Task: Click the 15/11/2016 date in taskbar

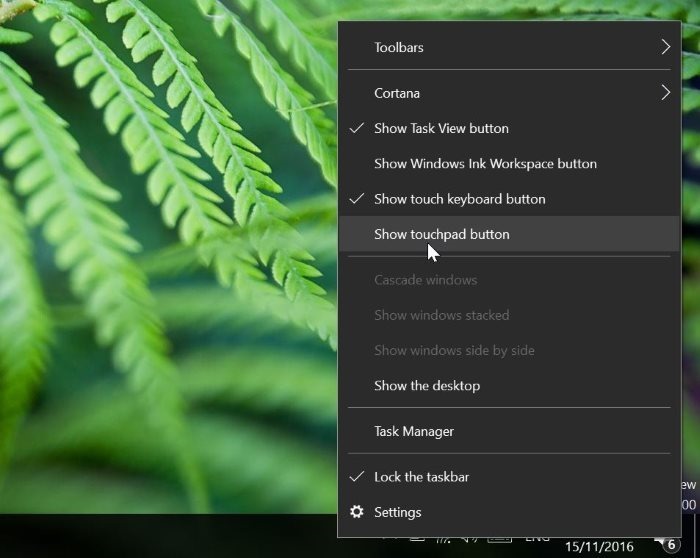Action: (x=599, y=546)
